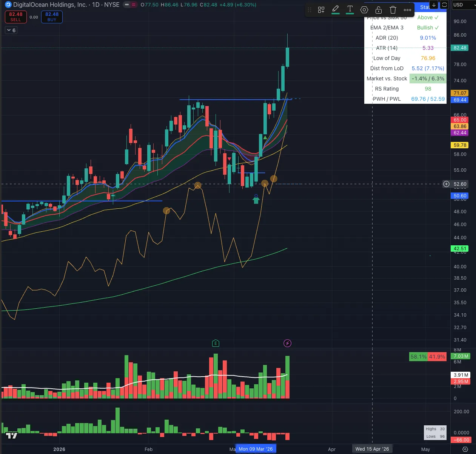Click the 65.00 red price label
This screenshot has height=454, width=476.
click(460, 120)
